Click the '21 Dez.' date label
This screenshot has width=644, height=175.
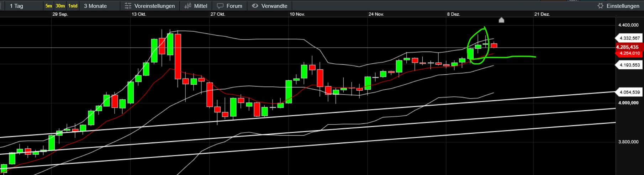pyautogui.click(x=542, y=14)
